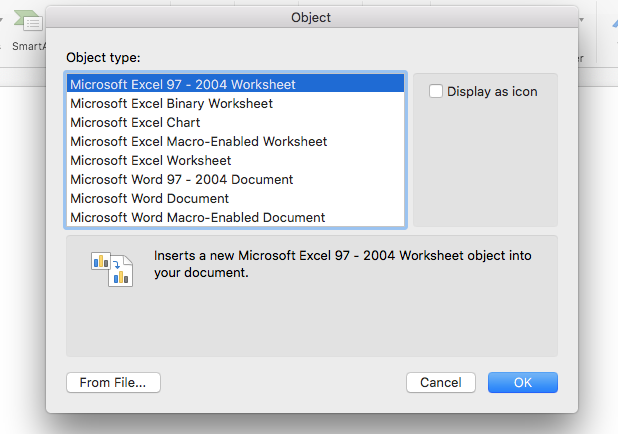Enable Display as icon checkbox
The image size is (618, 434).
[x=436, y=91]
